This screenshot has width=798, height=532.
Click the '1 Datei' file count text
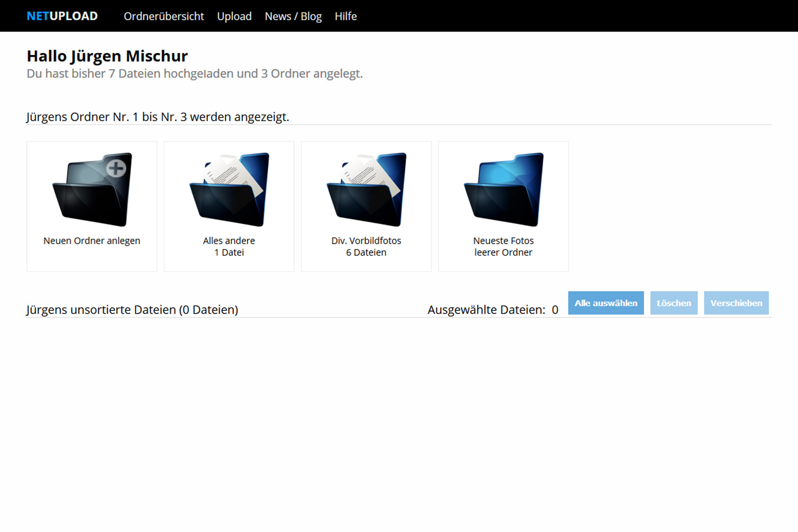229,253
